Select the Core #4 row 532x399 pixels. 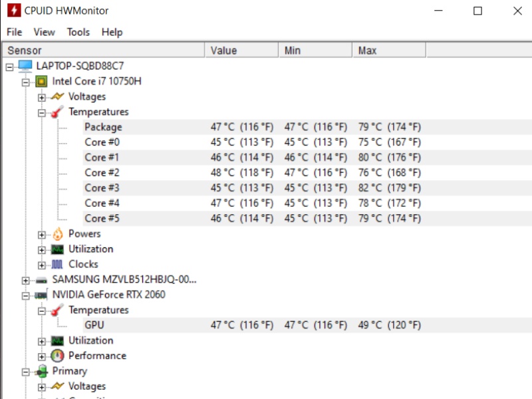point(307,203)
